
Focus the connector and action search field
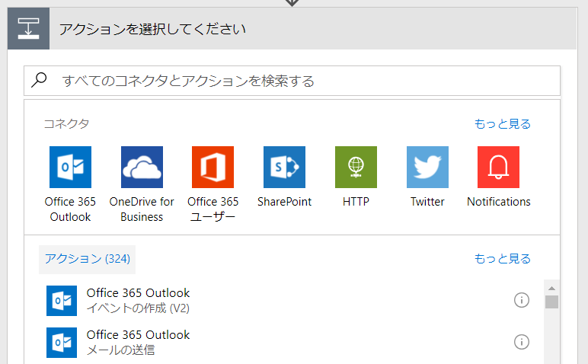(292, 81)
